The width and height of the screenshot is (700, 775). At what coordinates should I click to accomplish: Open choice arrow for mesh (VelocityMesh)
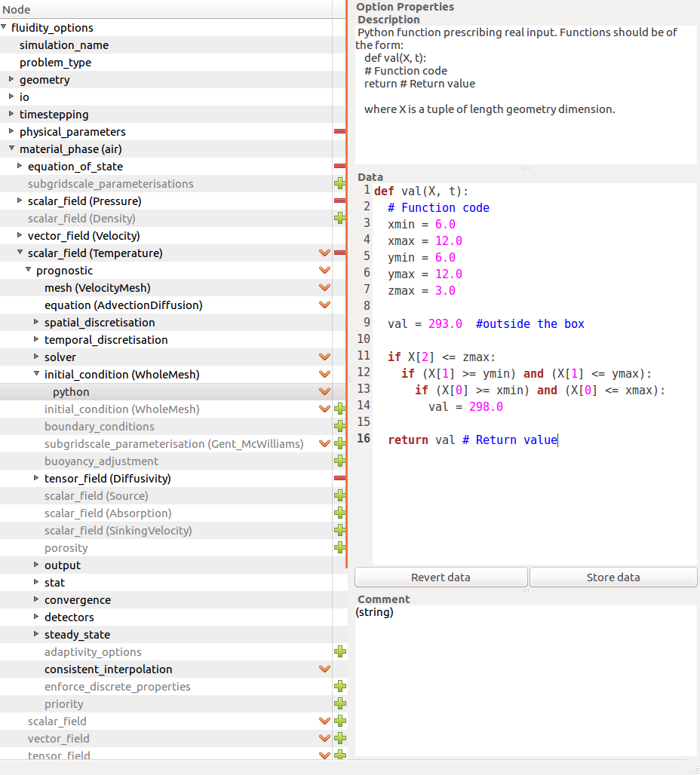(324, 287)
